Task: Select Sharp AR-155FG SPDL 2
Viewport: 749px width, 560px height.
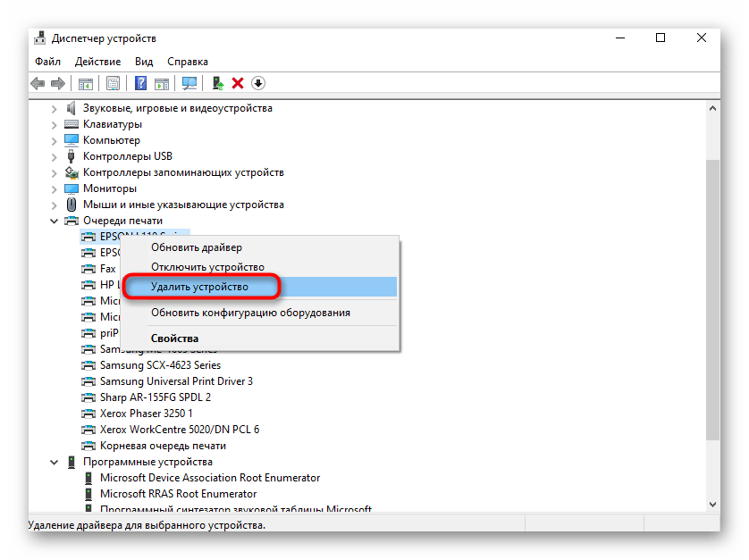Action: (x=156, y=397)
